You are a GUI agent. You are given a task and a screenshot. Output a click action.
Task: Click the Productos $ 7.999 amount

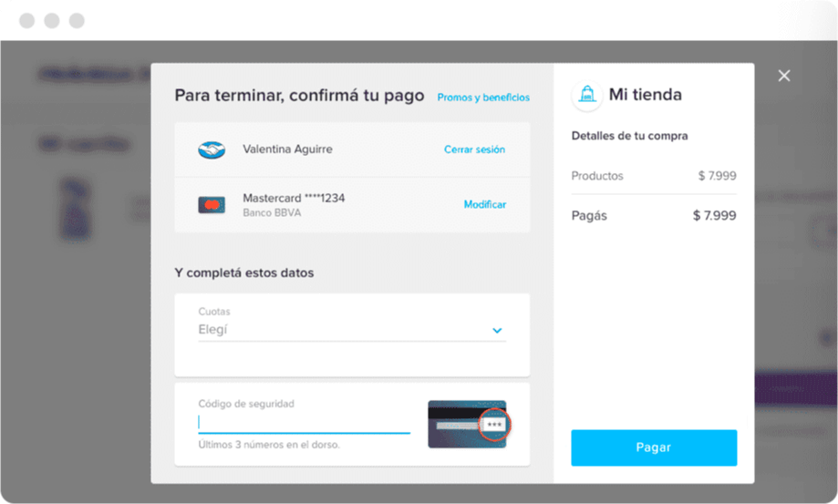[x=718, y=176]
